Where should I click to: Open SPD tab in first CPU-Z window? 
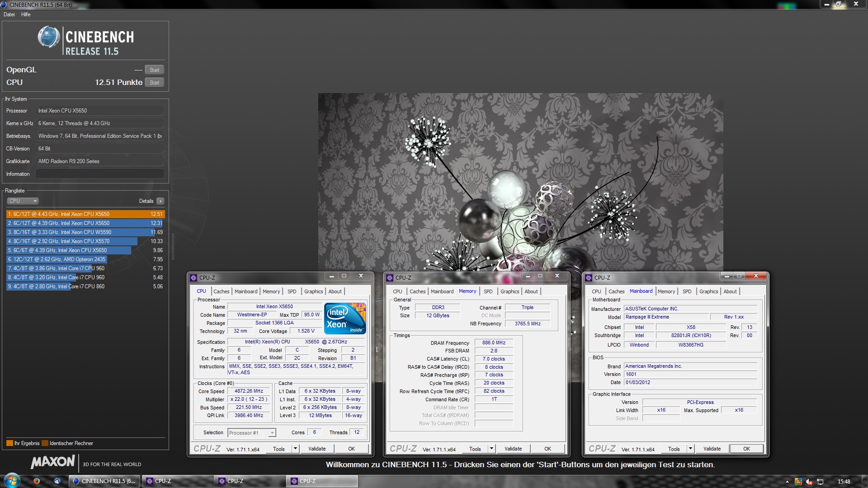292,291
